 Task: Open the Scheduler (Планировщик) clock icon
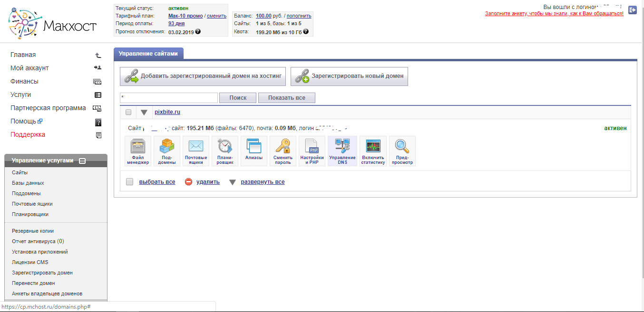(x=225, y=151)
